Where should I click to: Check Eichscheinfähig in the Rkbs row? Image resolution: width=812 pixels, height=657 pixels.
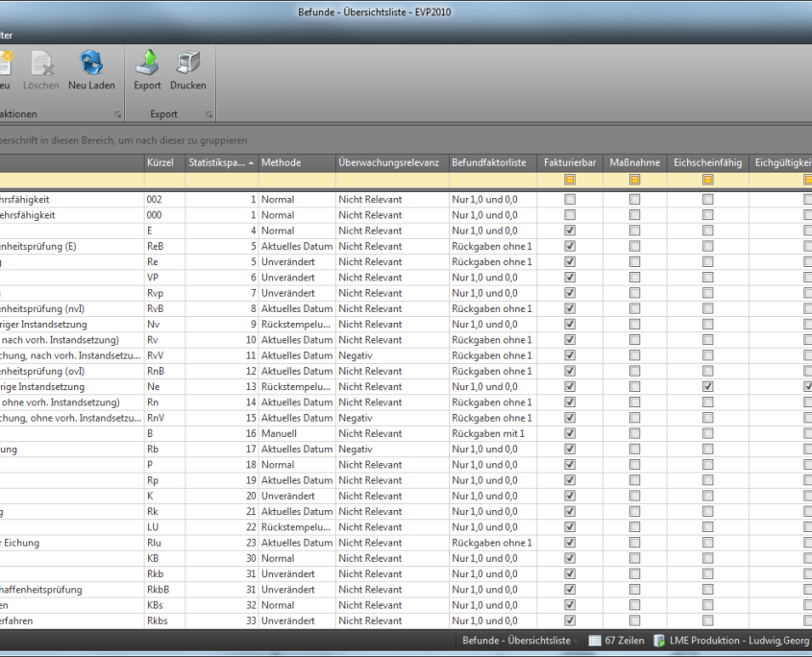[x=707, y=620]
